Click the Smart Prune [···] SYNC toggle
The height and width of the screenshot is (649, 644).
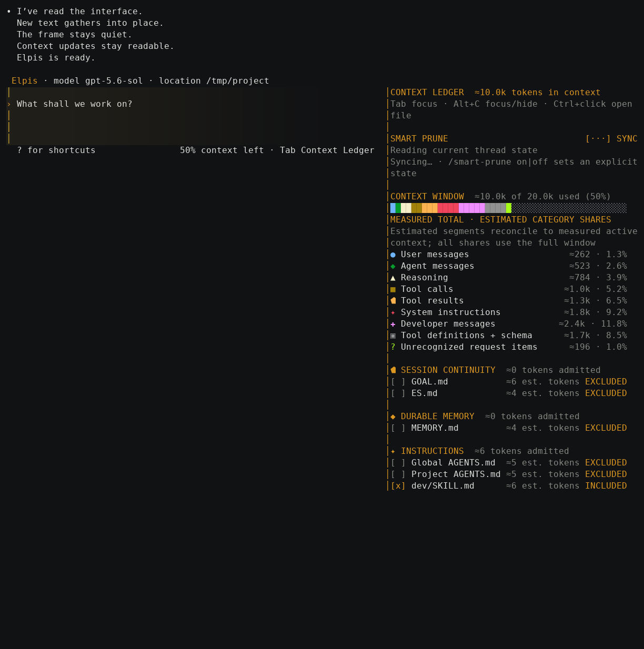click(611, 139)
